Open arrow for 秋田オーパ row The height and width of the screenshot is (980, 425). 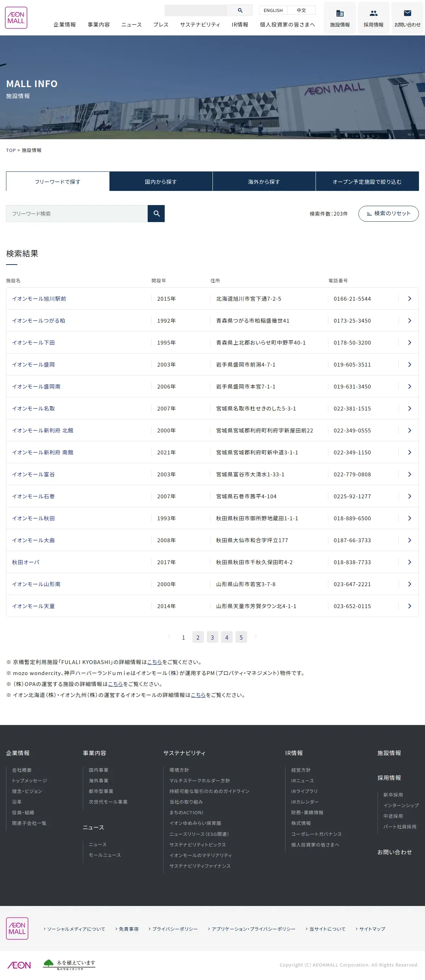pos(409,562)
